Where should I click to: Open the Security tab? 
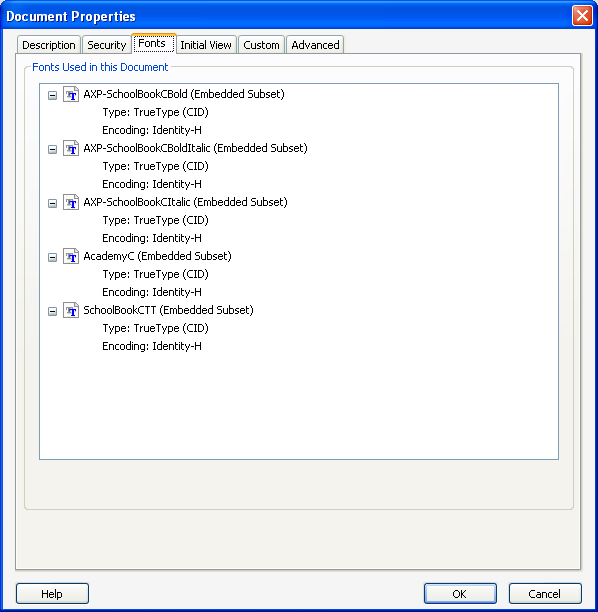click(107, 45)
